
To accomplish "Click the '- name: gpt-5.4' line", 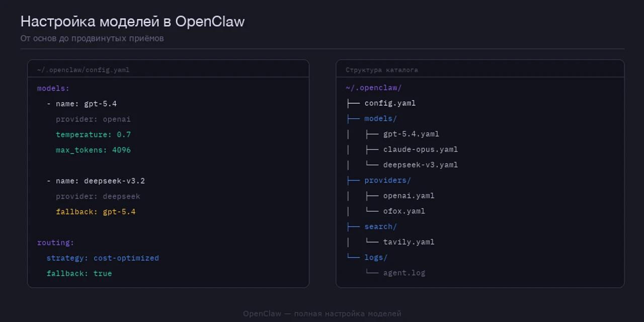I will point(82,104).
